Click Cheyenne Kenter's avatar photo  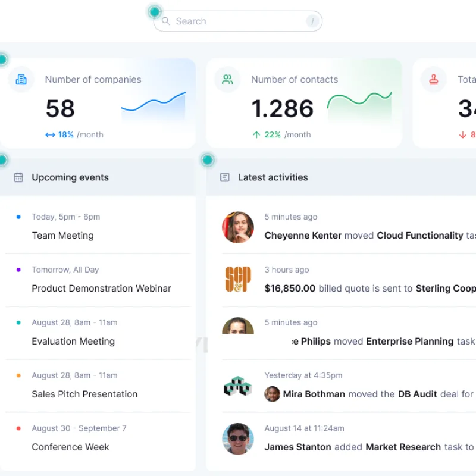238,227
